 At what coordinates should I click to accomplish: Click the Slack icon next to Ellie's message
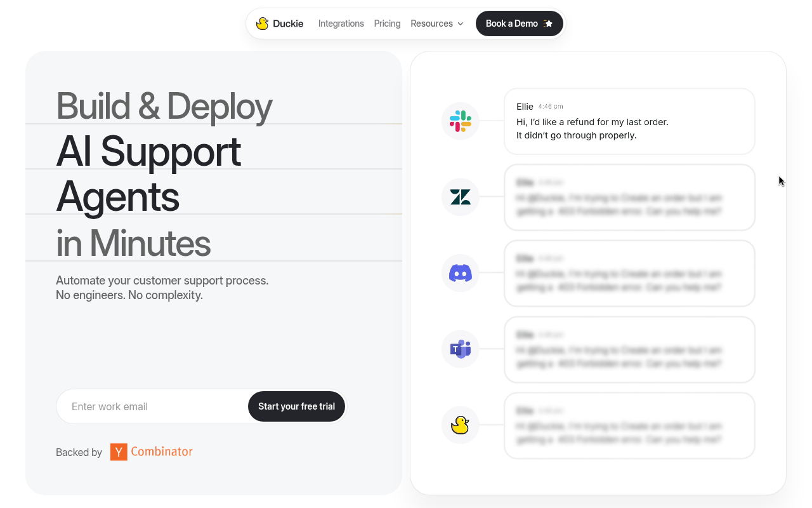460,121
